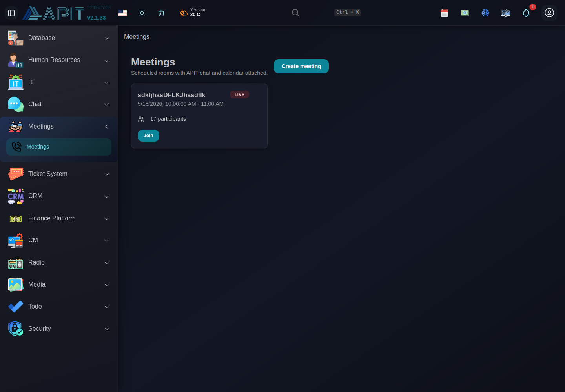
Task: Click the 17 participants text
Action: (x=168, y=119)
